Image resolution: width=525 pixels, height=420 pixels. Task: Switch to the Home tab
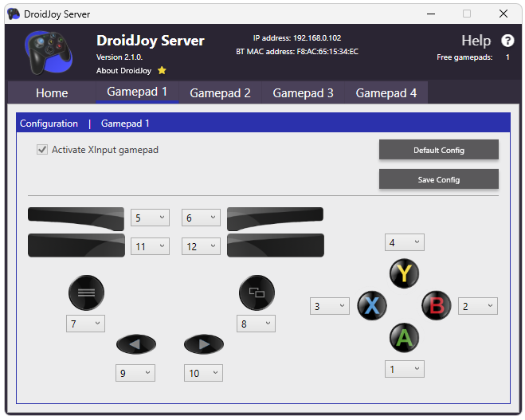click(x=52, y=92)
